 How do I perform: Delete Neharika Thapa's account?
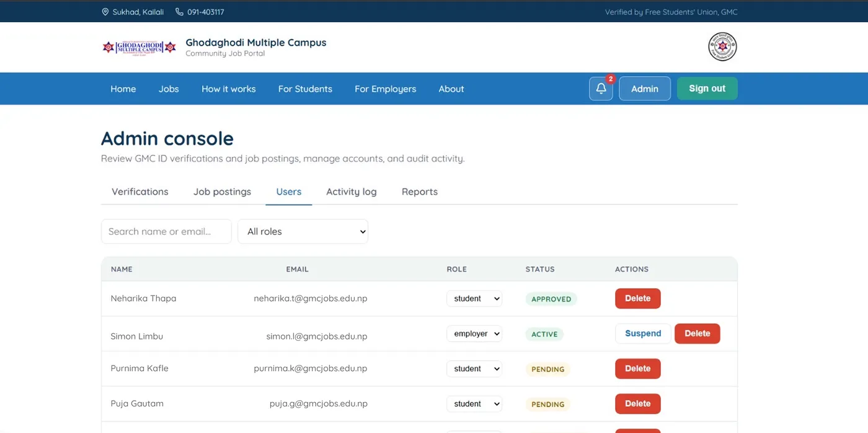[638, 299]
